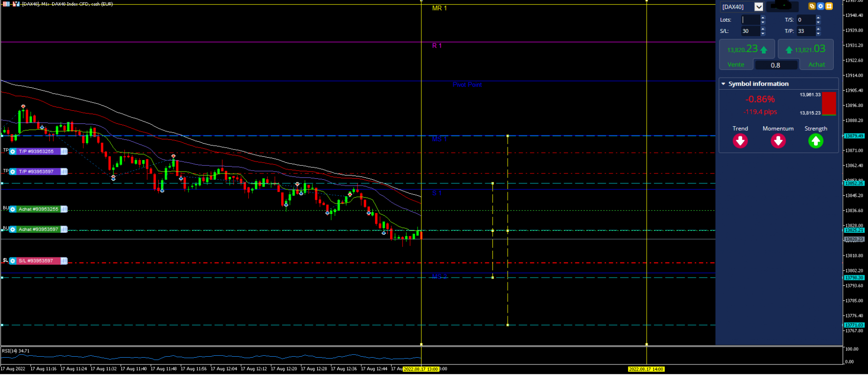Click the 13825.21 price axis tag
The width and height of the screenshot is (868, 375).
(x=854, y=230)
